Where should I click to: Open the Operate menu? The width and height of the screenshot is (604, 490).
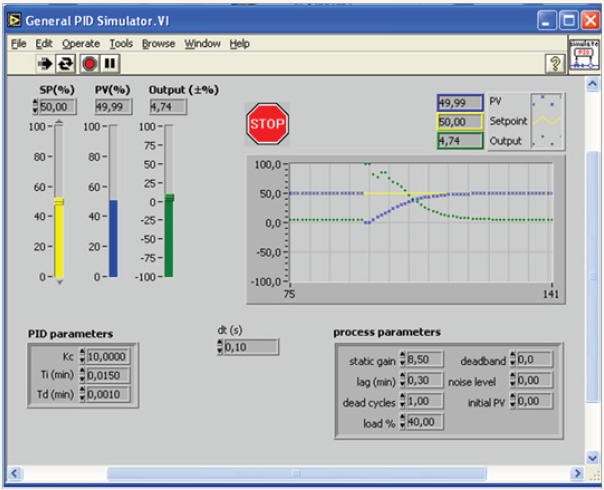tap(81, 44)
